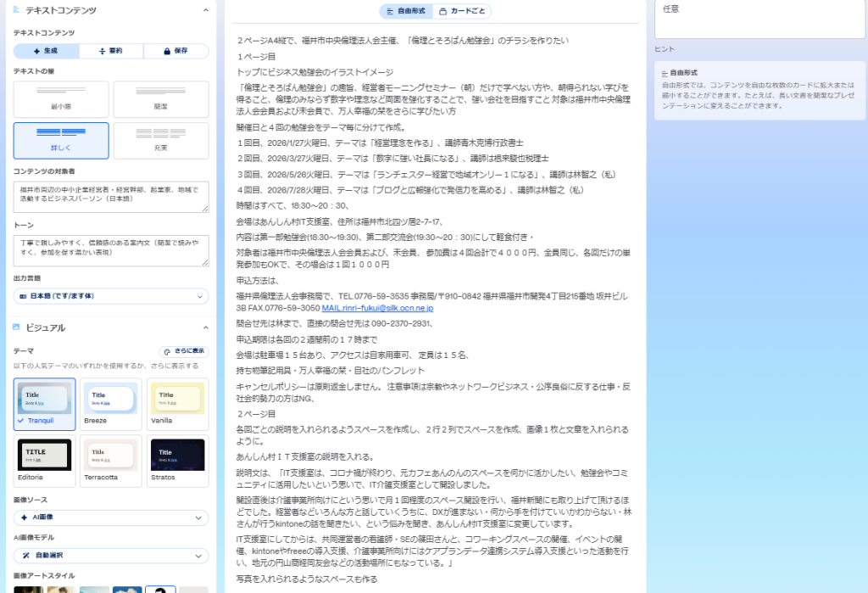This screenshot has width=868, height=593.
Task: Click the さらに表示 themes button
Action: point(183,351)
